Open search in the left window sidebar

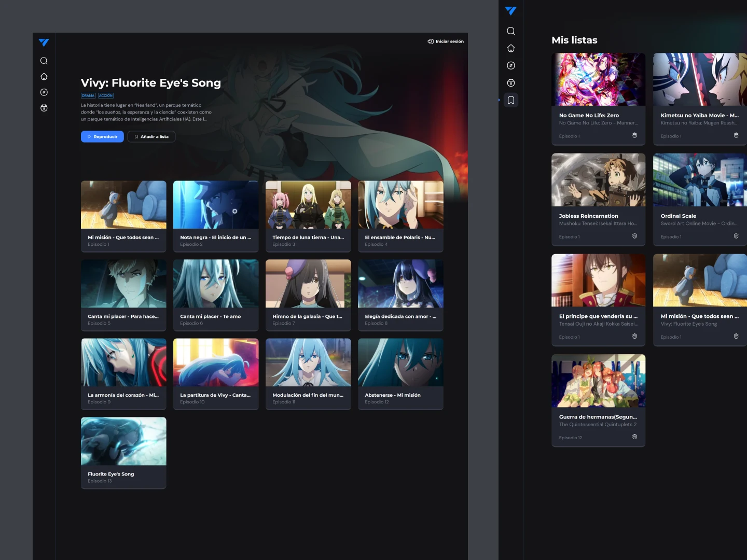[44, 61]
